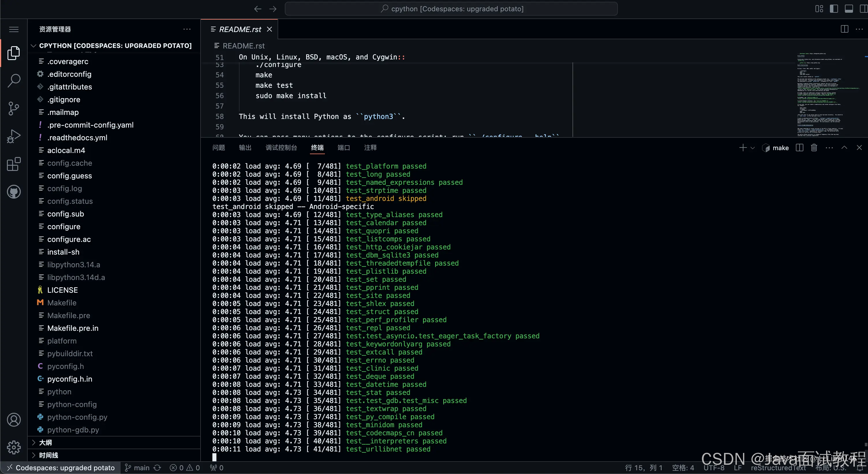Switch to the 输出 panel tab

tap(245, 148)
